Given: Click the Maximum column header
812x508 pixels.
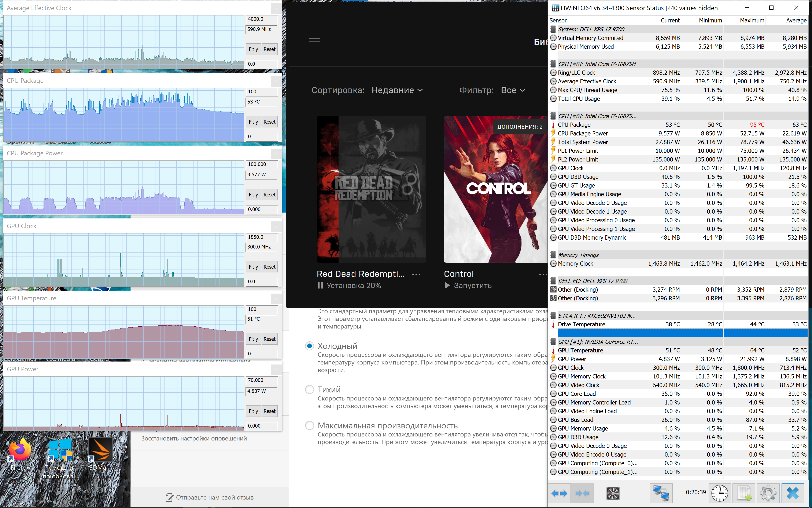Looking at the screenshot, I should pyautogui.click(x=752, y=21).
